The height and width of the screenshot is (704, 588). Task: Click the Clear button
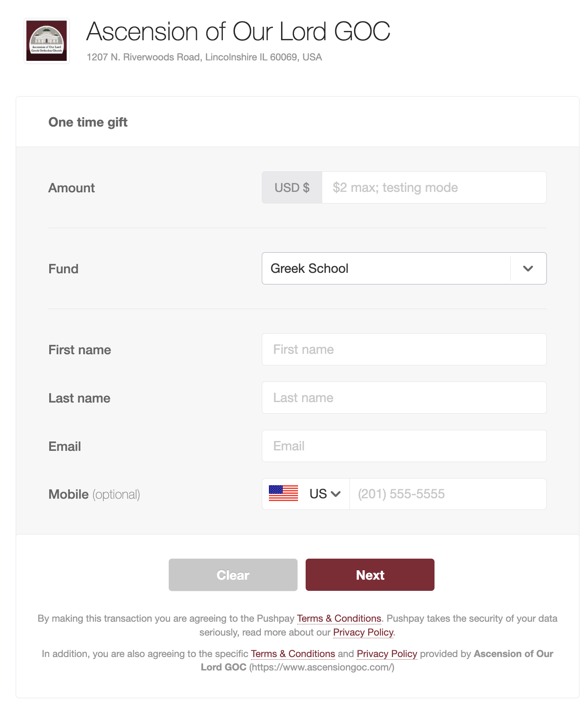[x=233, y=575]
